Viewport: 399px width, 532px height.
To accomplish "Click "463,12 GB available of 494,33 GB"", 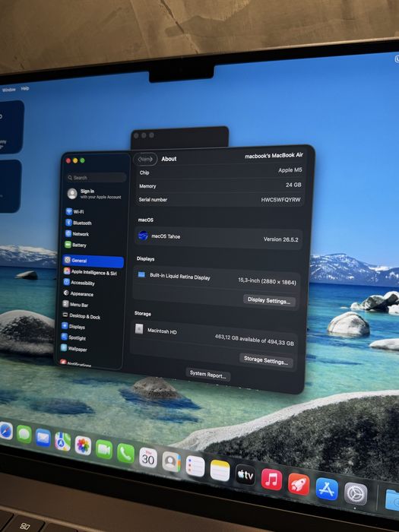I will point(255,340).
